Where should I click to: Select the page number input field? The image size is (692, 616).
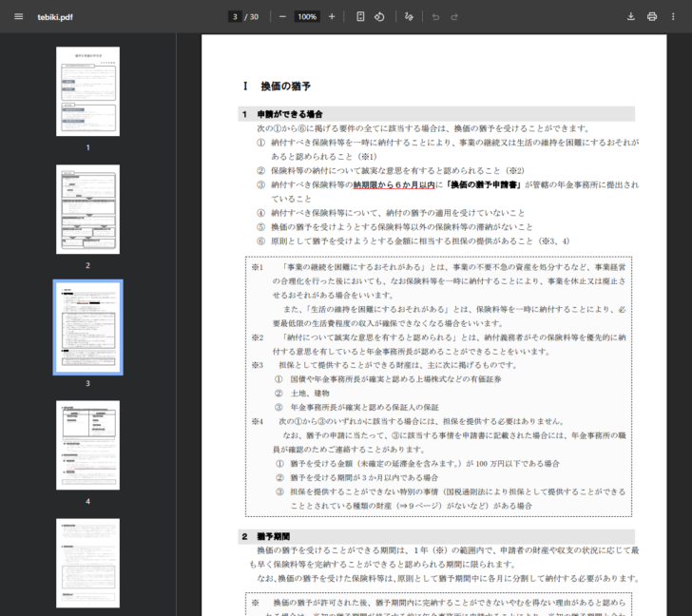point(235,17)
